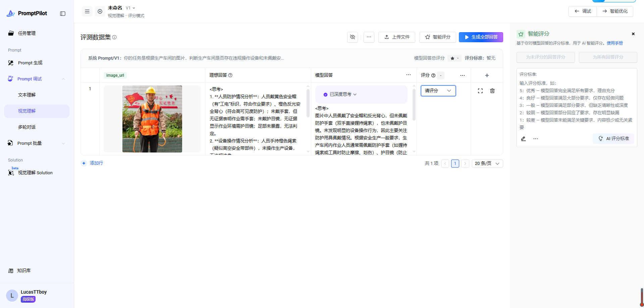The height and width of the screenshot is (308, 644).
Task: Collapse the left sidebar panel icon
Action: pos(63,13)
